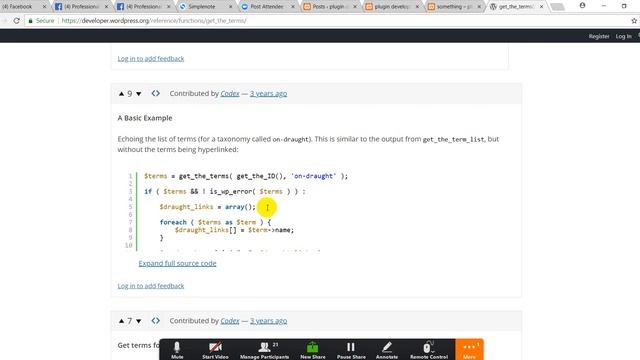This screenshot has width=640, height=360.
Task: Open Manage Participants panel
Action: pyautogui.click(x=264, y=350)
